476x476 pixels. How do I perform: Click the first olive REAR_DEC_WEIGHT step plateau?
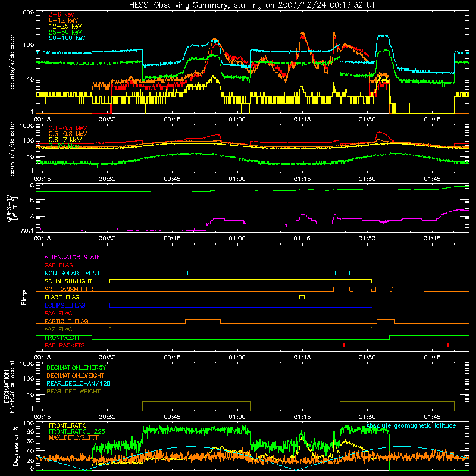[196, 402]
